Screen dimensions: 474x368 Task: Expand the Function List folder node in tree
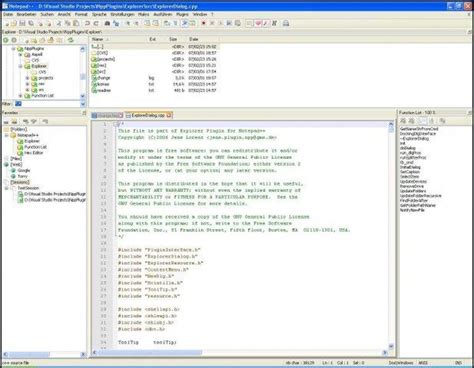pyautogui.click(x=20, y=96)
